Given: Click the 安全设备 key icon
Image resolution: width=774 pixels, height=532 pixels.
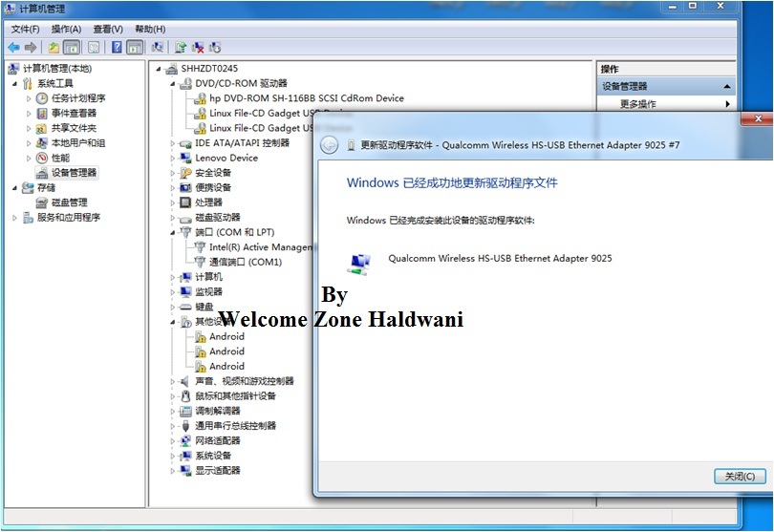Looking at the screenshot, I should (x=185, y=173).
